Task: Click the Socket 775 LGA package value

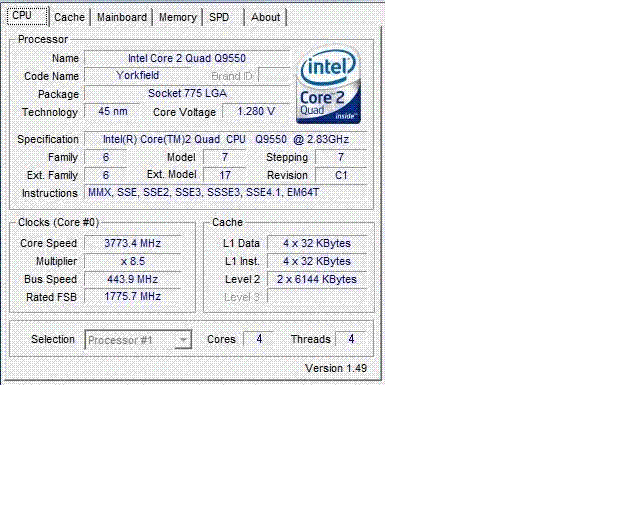Action: click(187, 93)
